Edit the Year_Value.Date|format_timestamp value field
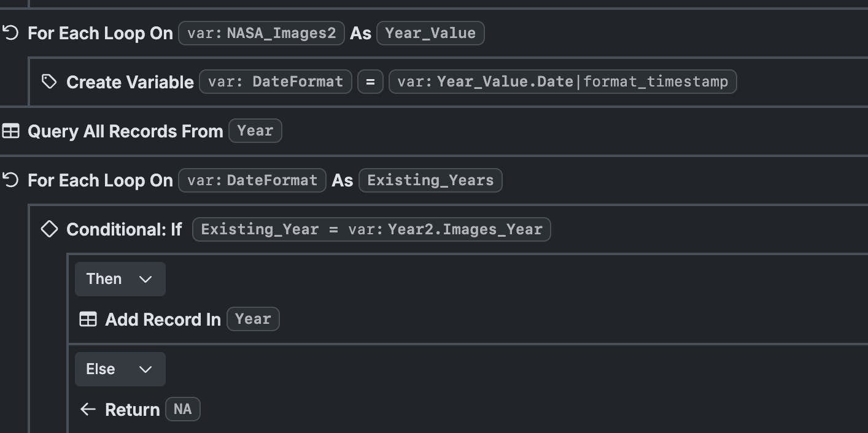Image resolution: width=868 pixels, height=433 pixels. click(x=562, y=82)
